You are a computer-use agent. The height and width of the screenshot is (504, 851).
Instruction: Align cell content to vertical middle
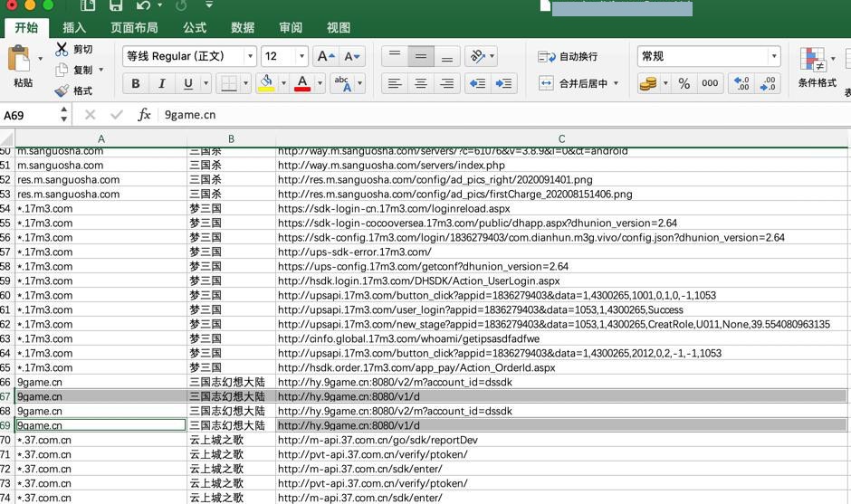coord(421,56)
